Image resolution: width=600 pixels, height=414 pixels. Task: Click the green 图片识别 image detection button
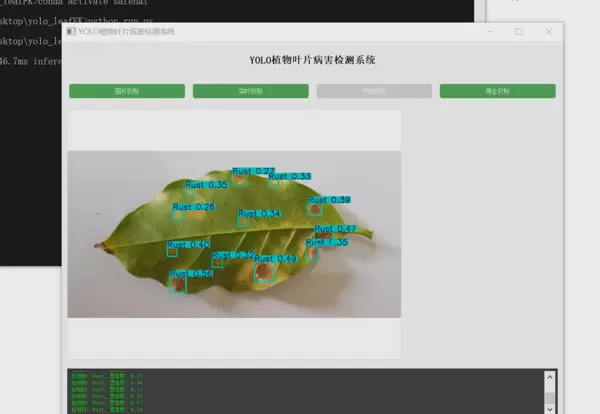[x=127, y=91]
